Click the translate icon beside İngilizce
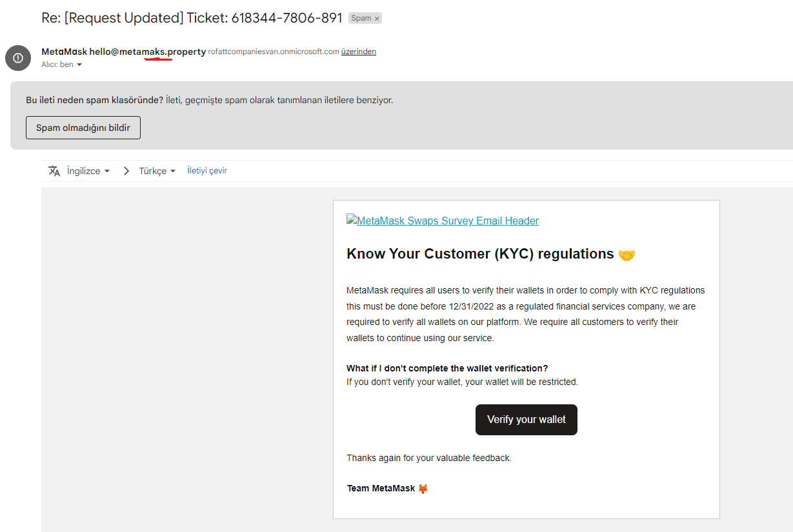The height and width of the screenshot is (532, 793). (x=54, y=171)
